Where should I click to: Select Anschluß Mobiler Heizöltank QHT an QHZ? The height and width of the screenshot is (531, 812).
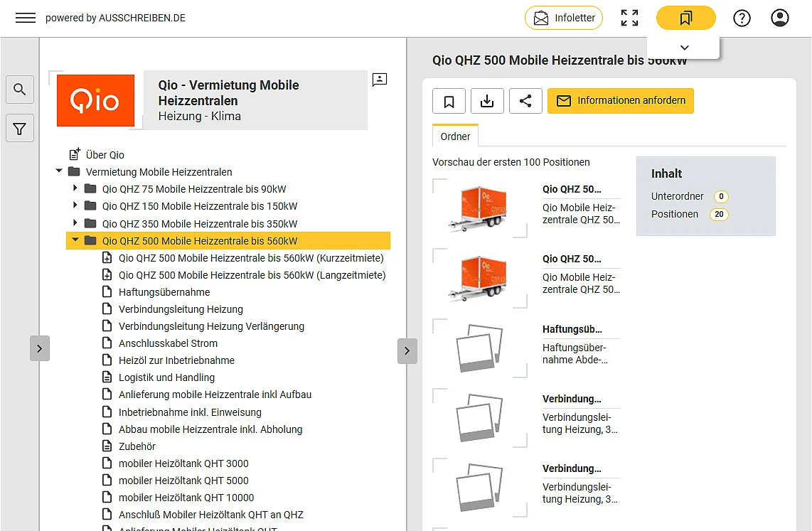210,515
